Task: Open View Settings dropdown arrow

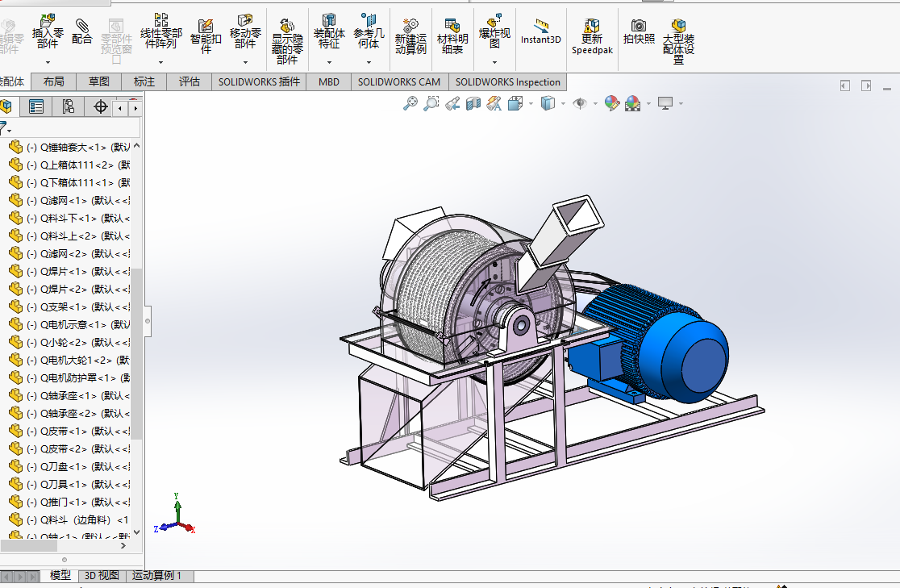Action: [x=681, y=104]
